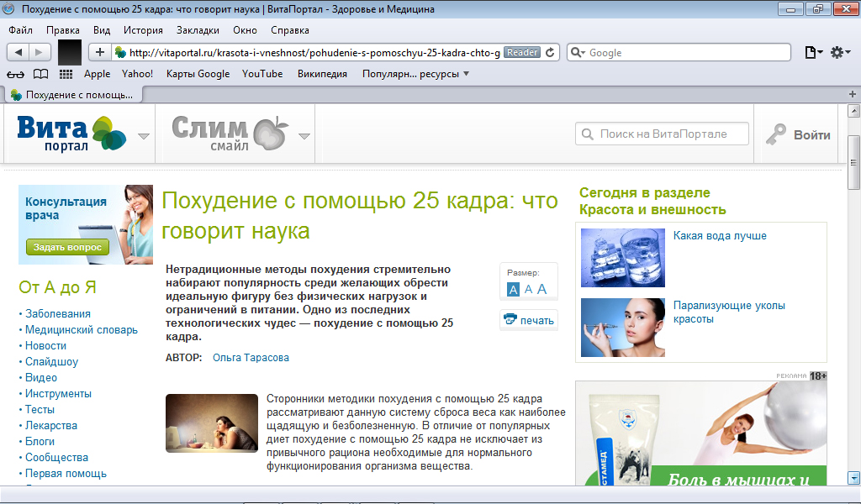
Task: Go forward with the browser forward arrow
Action: tap(39, 53)
